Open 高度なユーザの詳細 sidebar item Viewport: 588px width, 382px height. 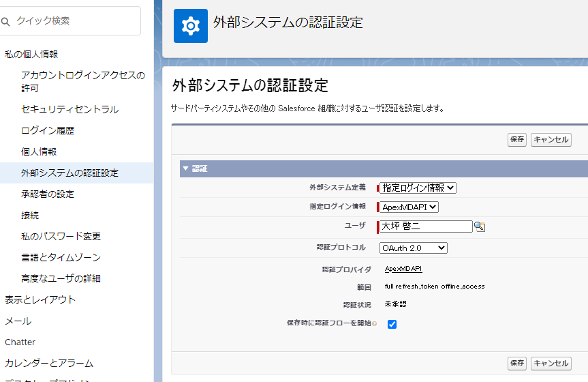(61, 278)
